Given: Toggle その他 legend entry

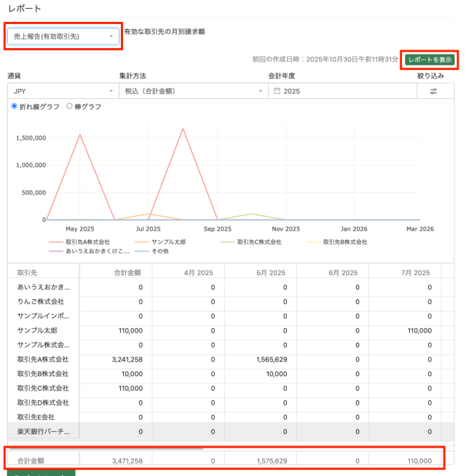Looking at the screenshot, I should click(157, 251).
